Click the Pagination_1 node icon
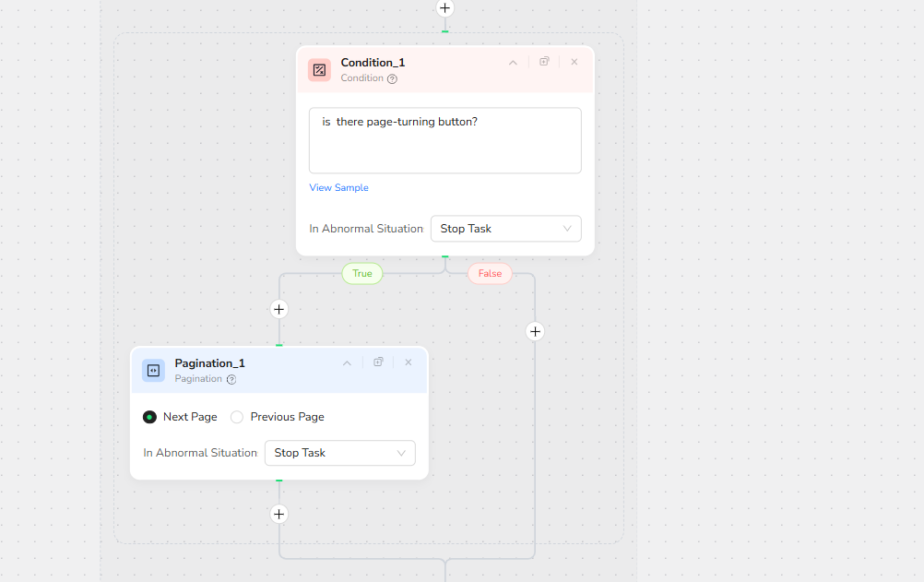 point(153,371)
